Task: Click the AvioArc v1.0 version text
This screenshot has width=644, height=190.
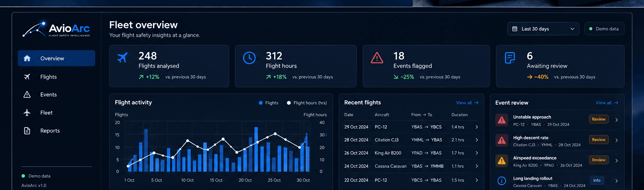Action: (x=34, y=185)
